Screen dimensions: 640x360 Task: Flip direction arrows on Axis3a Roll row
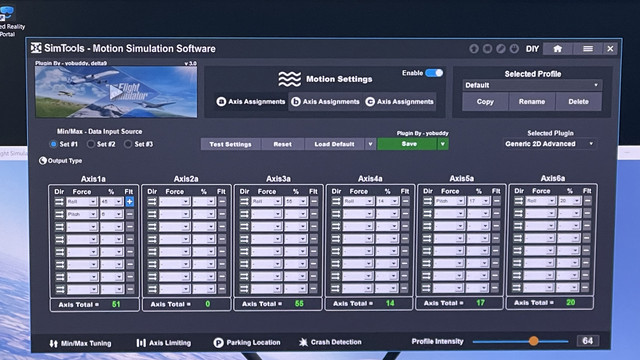pyautogui.click(x=244, y=201)
